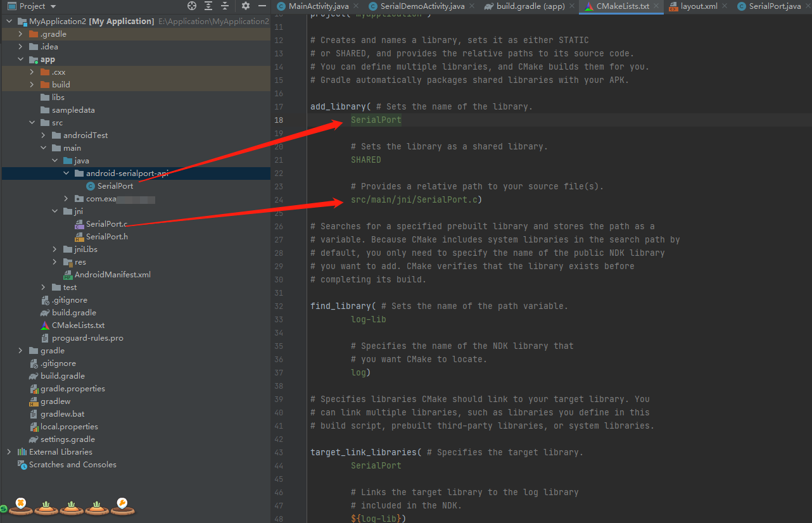Click the Scroll from Source crosshair icon

click(192, 6)
